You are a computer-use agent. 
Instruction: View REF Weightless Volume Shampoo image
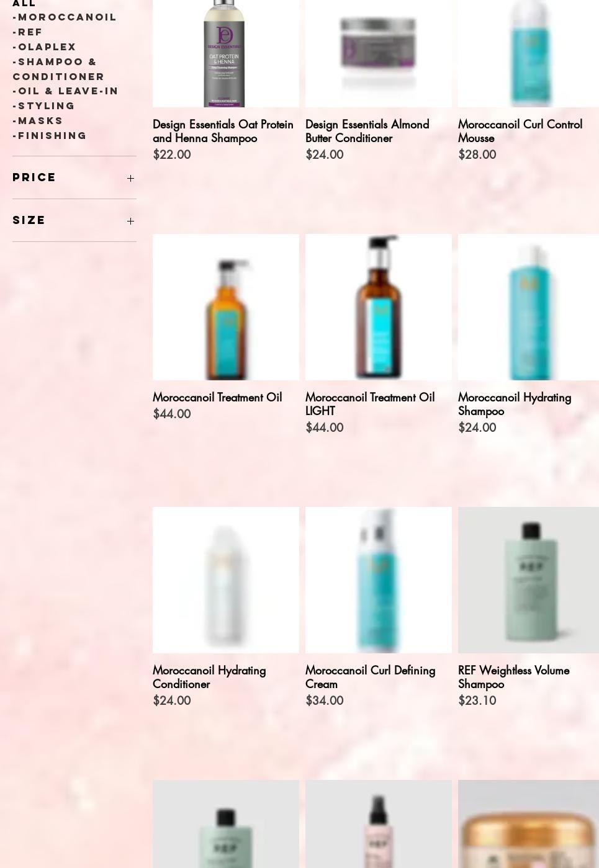coord(528,580)
